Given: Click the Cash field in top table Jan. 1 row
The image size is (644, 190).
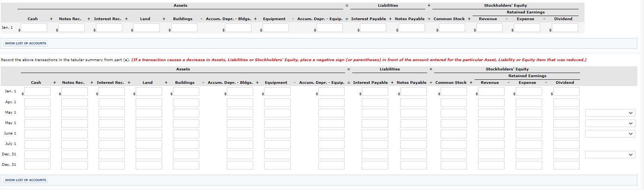Looking at the screenshot, I should [34, 28].
